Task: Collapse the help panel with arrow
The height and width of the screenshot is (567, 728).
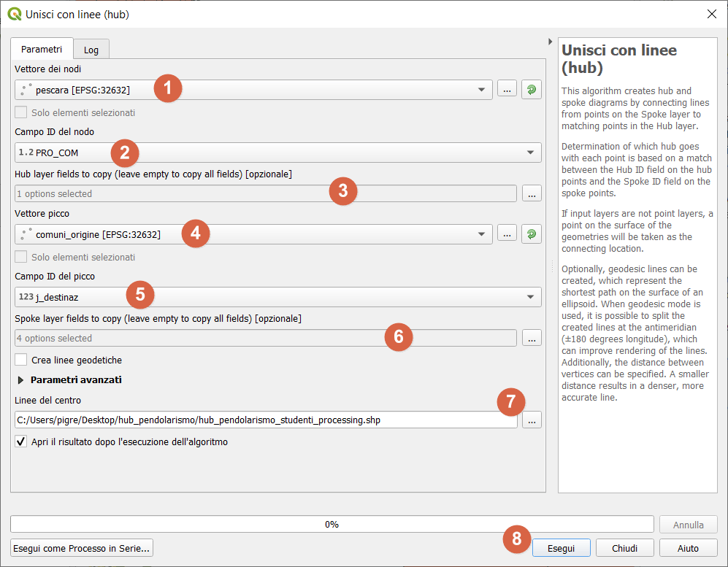Action: (x=550, y=42)
